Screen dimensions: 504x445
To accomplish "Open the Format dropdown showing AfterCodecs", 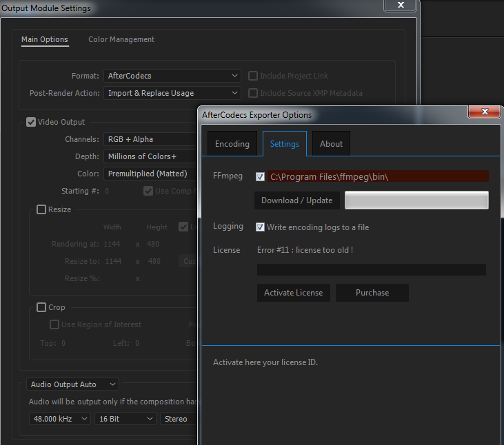I will pos(172,76).
